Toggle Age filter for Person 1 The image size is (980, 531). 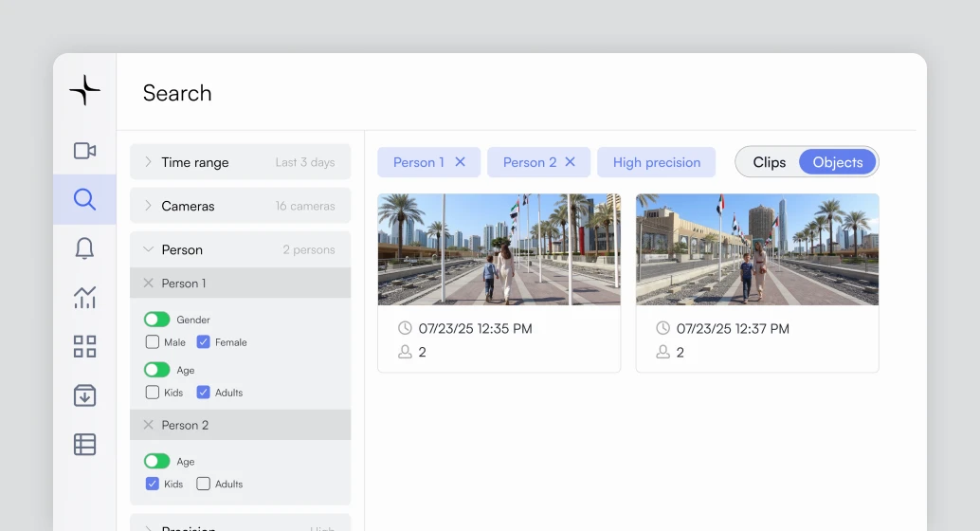[157, 370]
